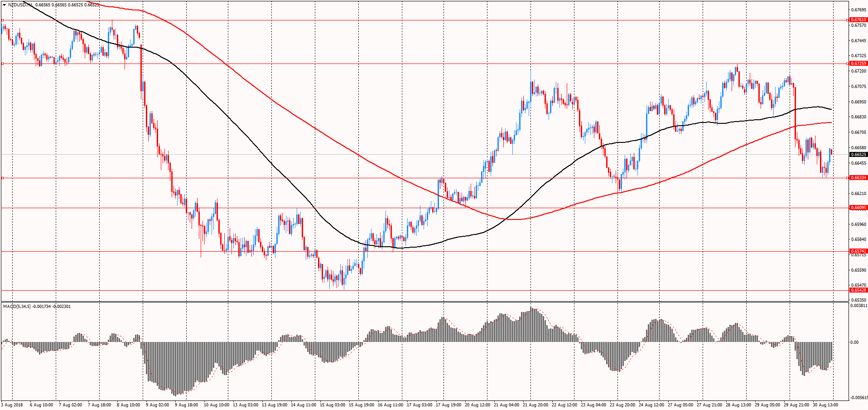Viewport: 868px width, 410px height.
Task: Click the 3 Aug 2018 date label
Action: [12, 405]
